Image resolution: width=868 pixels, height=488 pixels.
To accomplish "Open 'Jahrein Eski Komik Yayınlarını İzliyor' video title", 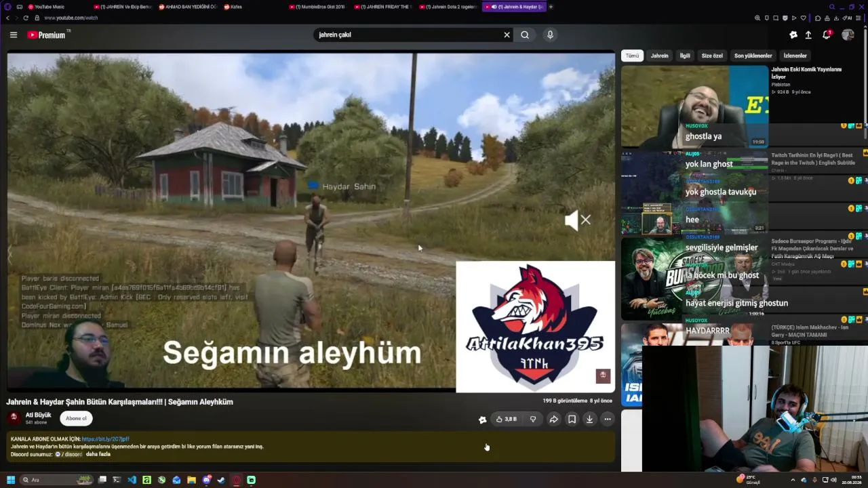I will pyautogui.click(x=806, y=73).
